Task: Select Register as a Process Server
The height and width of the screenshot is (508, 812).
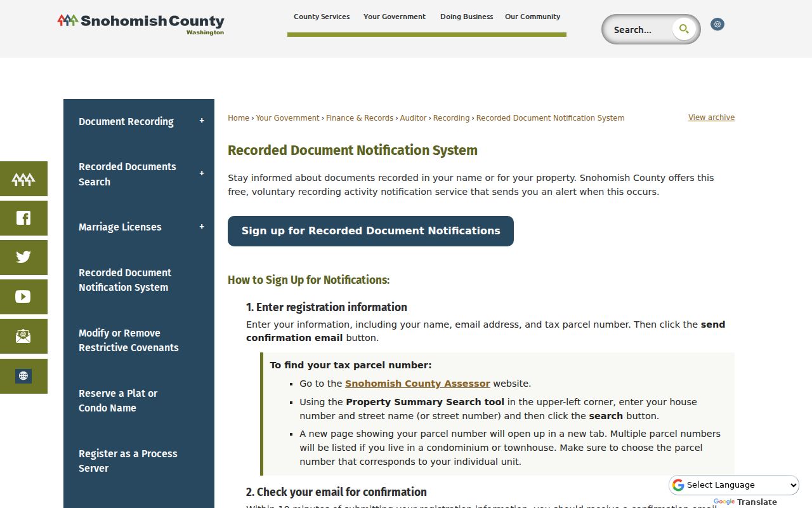Action: point(128,461)
